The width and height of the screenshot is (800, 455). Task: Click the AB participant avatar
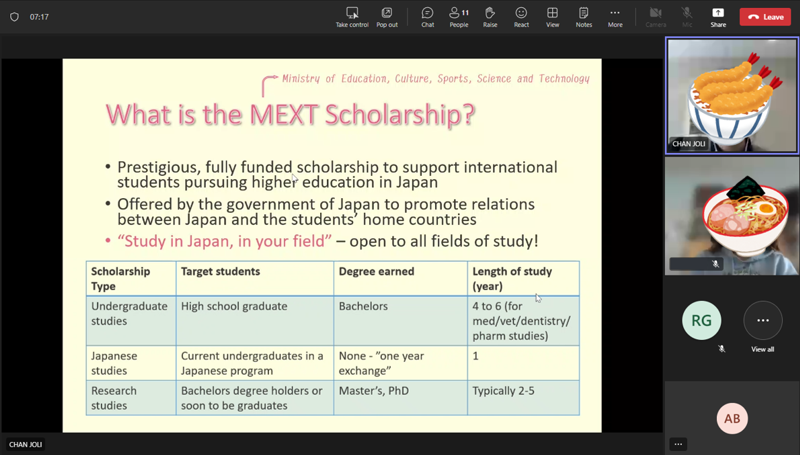(x=732, y=418)
